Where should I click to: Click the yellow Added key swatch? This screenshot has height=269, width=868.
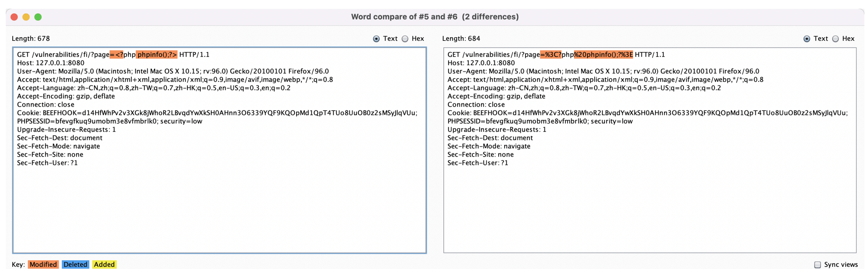(104, 264)
